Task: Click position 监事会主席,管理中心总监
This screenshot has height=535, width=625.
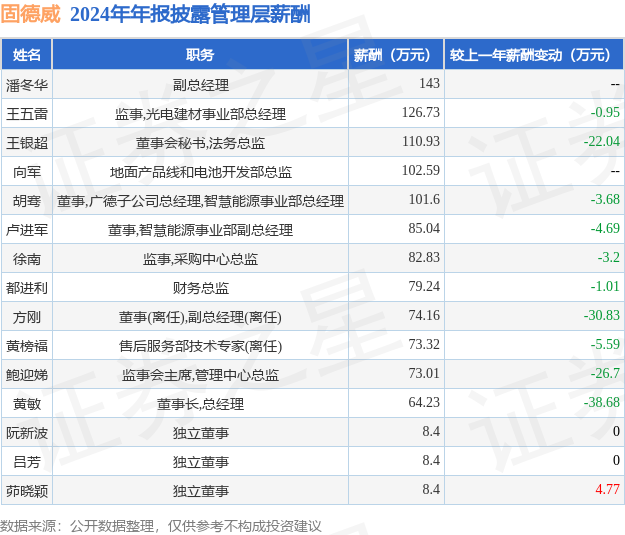Action: coord(200,375)
